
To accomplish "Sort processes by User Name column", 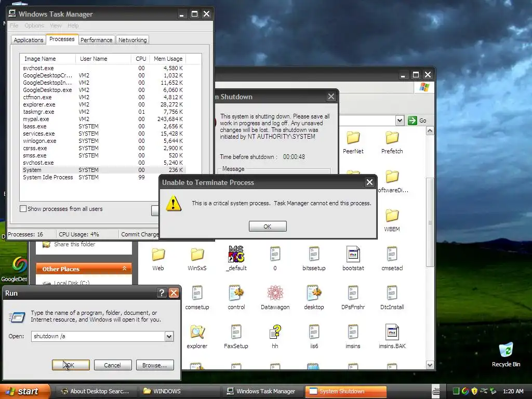I will 103,59.
